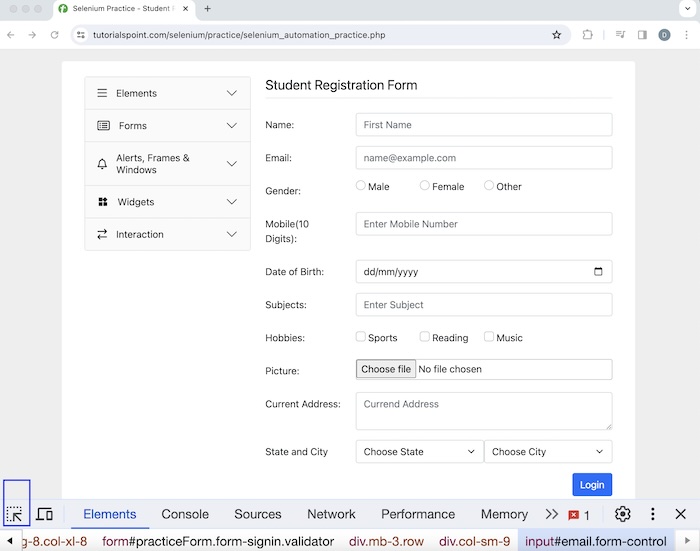Activate the inspect element picker icon

tap(15, 514)
